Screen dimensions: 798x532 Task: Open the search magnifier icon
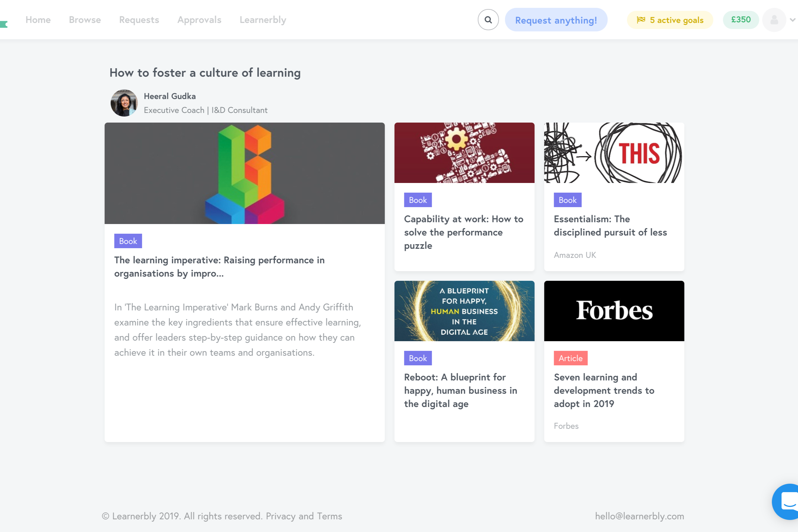488,20
